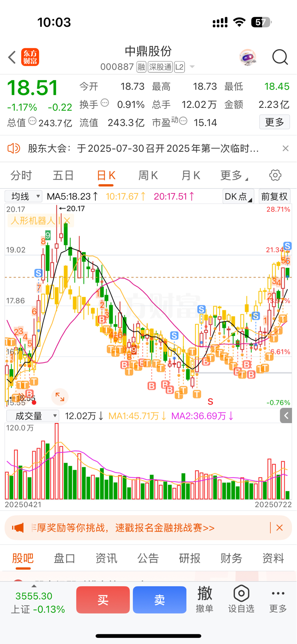Image resolution: width=297 pixels, height=644 pixels.
Task: Expand chart to fullscreen icon
Action: tap(60, 396)
